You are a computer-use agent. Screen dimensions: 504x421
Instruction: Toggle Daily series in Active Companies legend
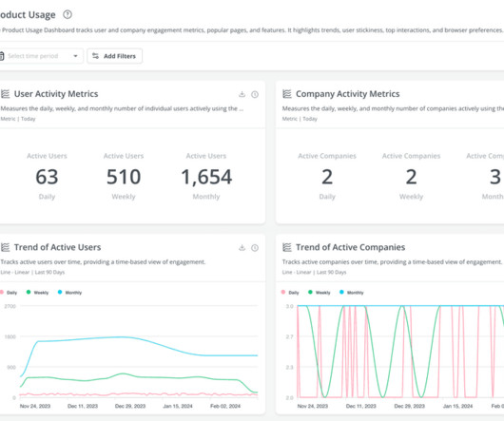pyautogui.click(x=290, y=292)
